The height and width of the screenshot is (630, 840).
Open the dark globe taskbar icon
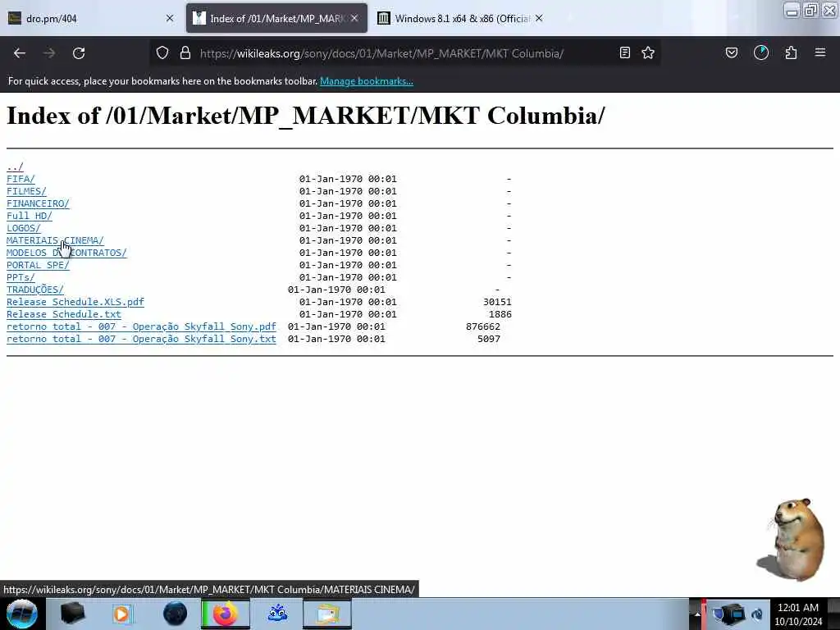pos(175,614)
